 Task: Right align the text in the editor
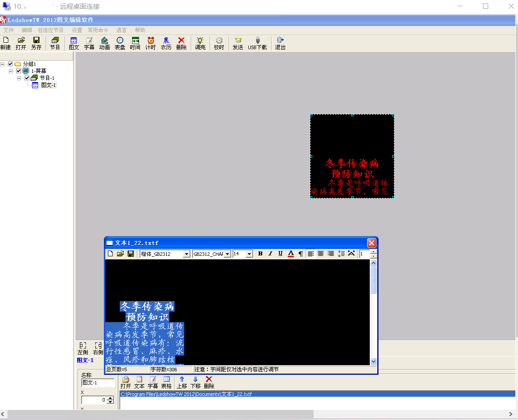(331, 254)
